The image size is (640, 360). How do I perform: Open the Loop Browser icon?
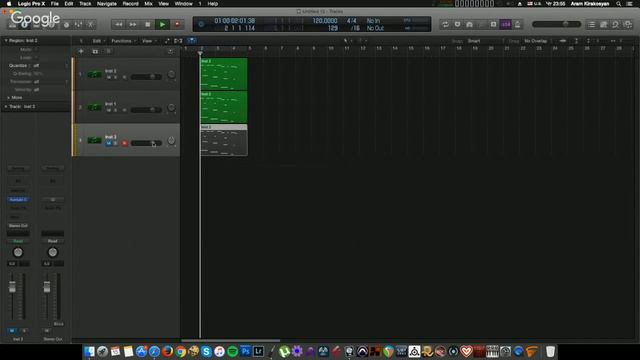616,25
